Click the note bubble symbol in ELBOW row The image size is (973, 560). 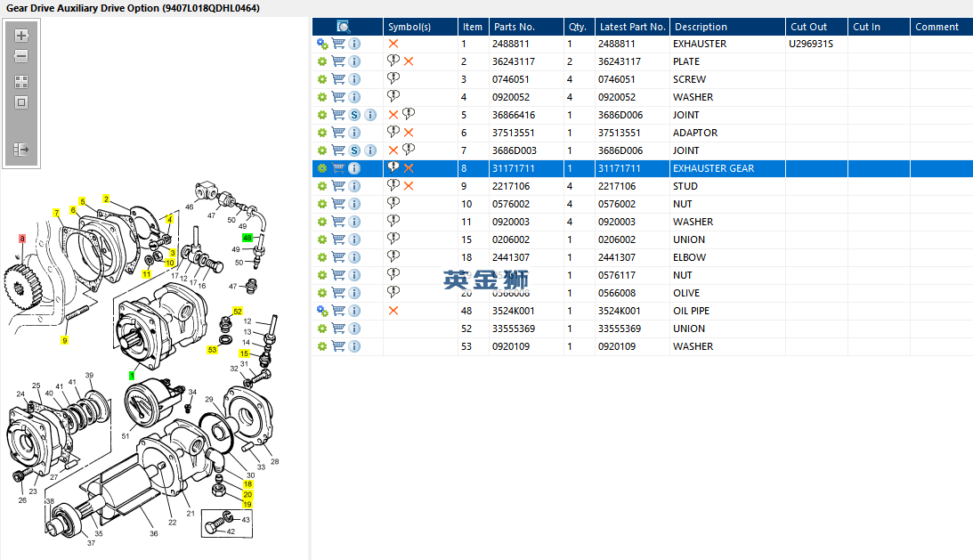pos(393,256)
